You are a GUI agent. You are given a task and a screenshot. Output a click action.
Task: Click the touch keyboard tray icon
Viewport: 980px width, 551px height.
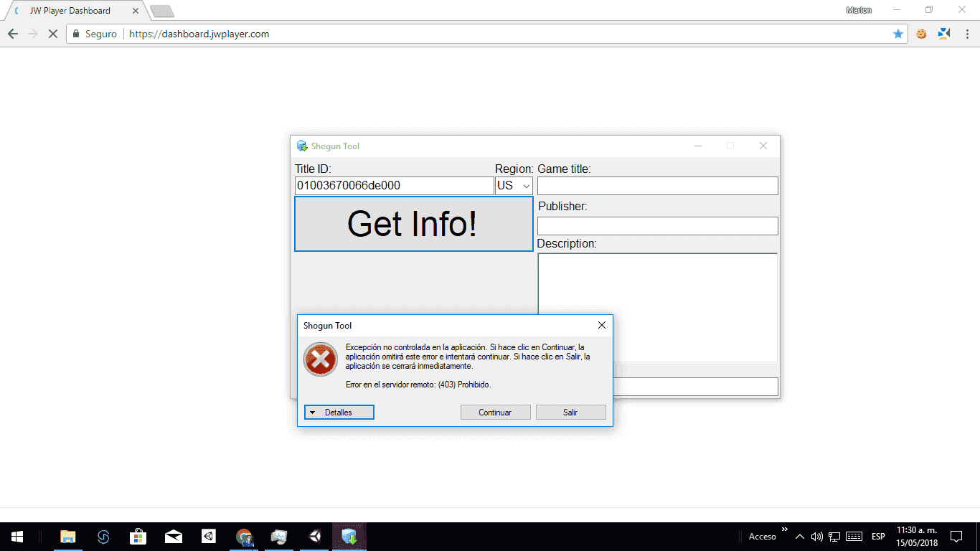click(x=854, y=537)
